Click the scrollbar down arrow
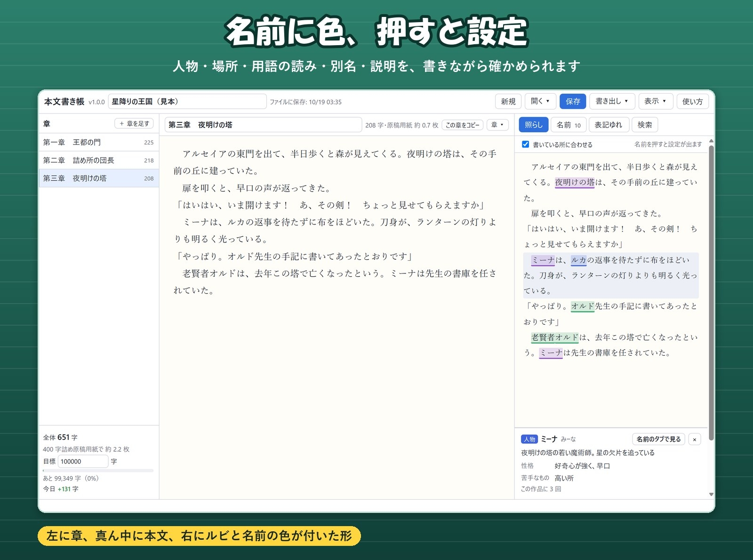The image size is (753, 560). pyautogui.click(x=711, y=495)
